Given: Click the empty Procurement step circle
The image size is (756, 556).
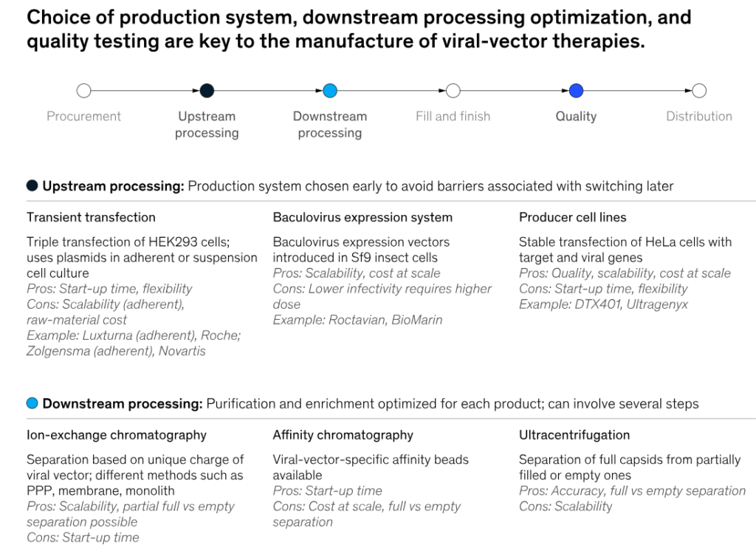Looking at the screenshot, I should pos(84,91).
